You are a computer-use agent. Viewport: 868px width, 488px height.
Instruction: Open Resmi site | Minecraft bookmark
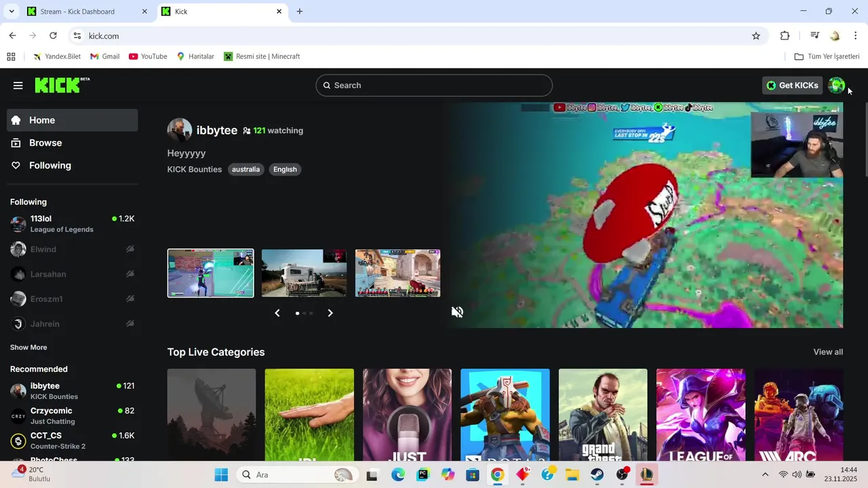(x=262, y=56)
